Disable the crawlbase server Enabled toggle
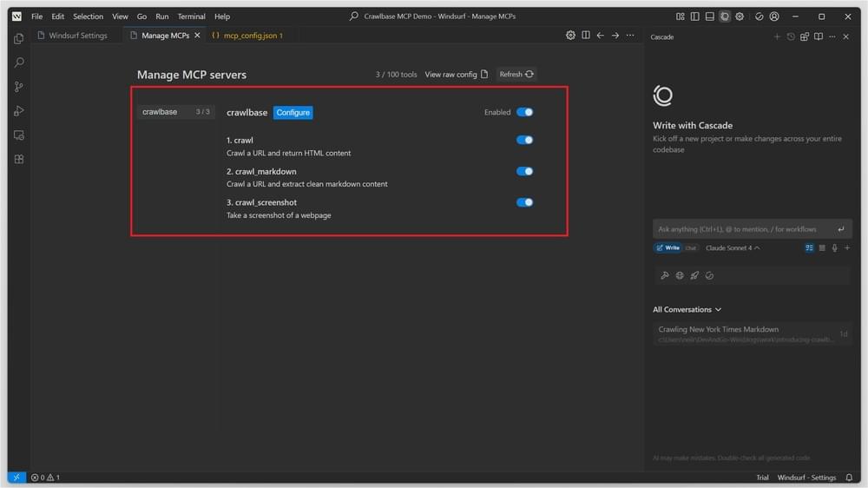 click(524, 112)
